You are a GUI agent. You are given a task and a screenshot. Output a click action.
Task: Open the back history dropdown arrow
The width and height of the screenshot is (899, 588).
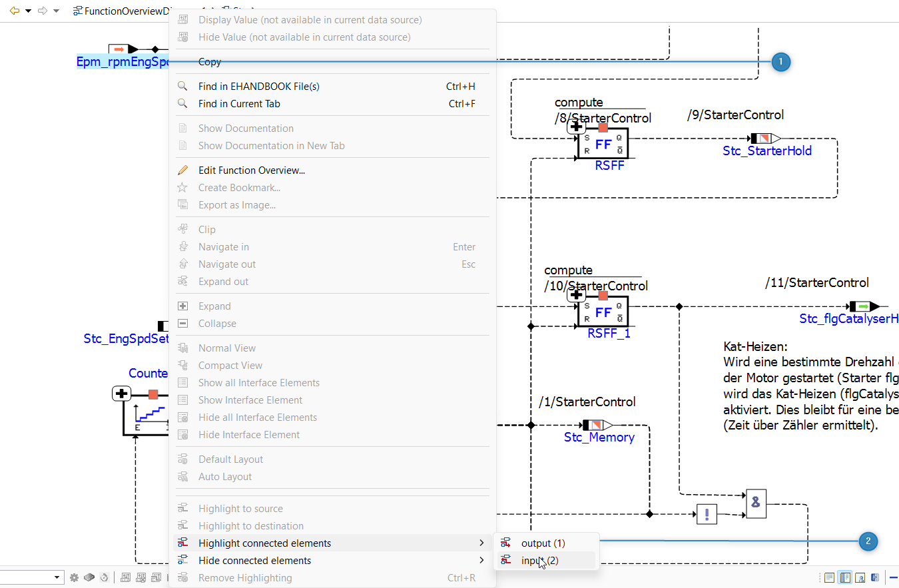coord(28,11)
